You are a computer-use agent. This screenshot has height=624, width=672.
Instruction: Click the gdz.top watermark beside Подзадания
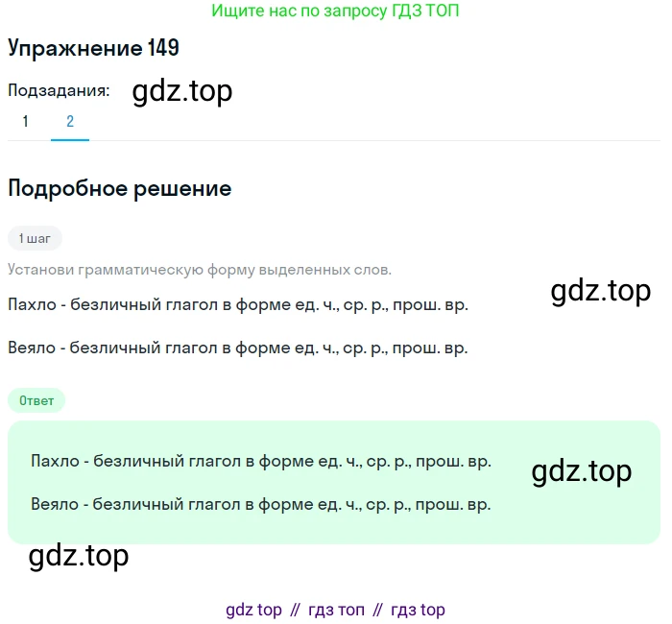click(182, 91)
